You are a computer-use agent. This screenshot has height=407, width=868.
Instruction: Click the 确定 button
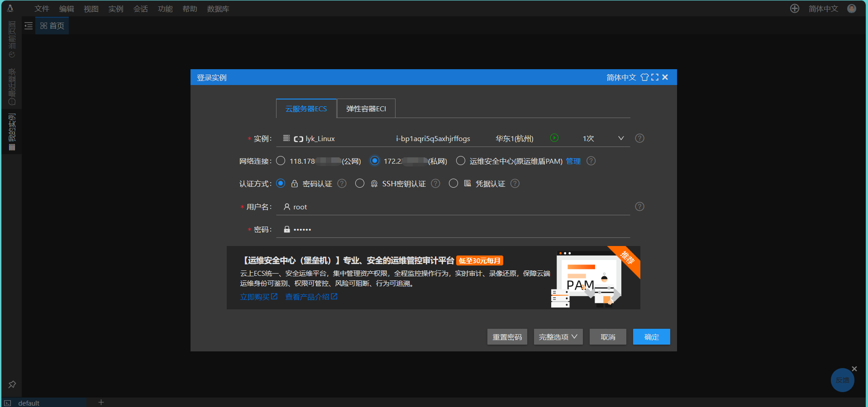652,337
